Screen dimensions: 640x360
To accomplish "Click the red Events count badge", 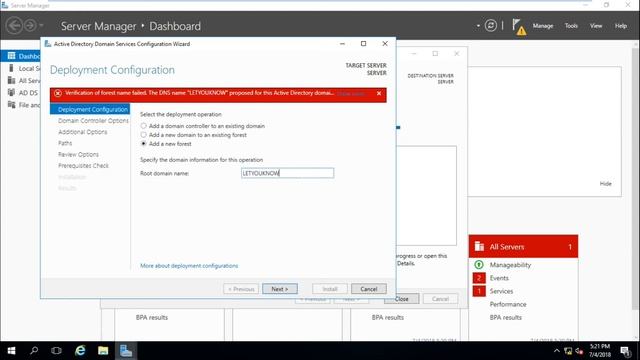I will point(479,278).
